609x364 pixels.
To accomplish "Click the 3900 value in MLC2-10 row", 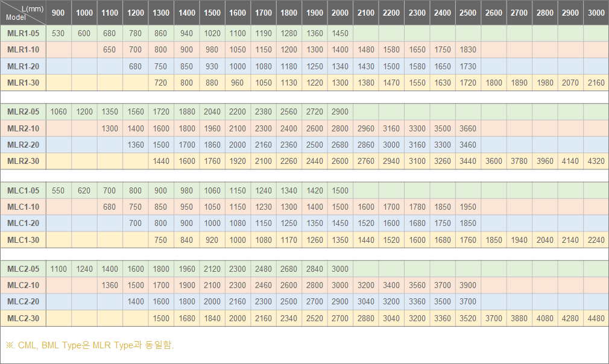I will coord(468,285).
